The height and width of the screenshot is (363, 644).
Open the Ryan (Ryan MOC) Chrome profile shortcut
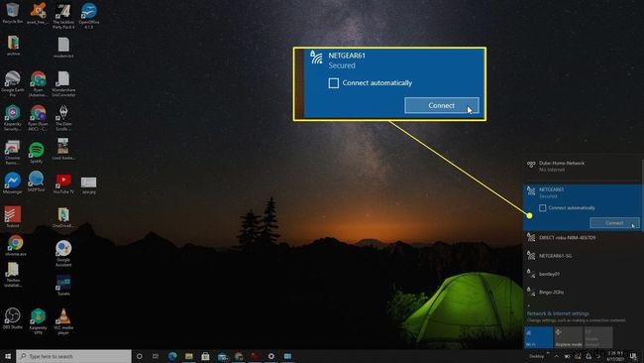38,118
